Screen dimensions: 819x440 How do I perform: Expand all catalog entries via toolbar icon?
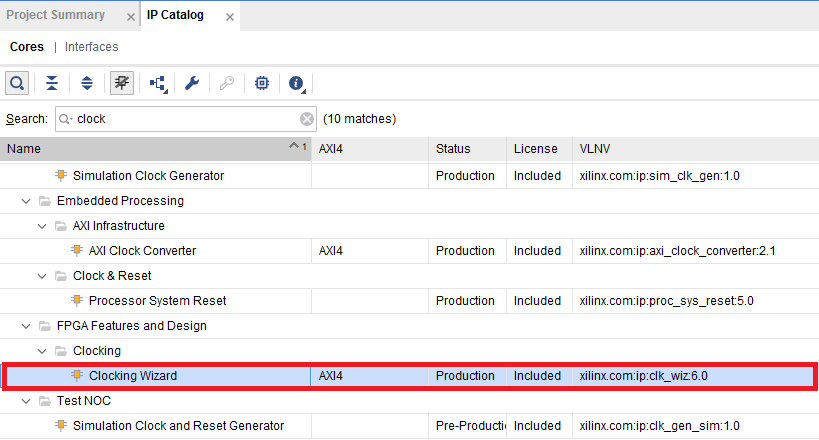pos(87,83)
